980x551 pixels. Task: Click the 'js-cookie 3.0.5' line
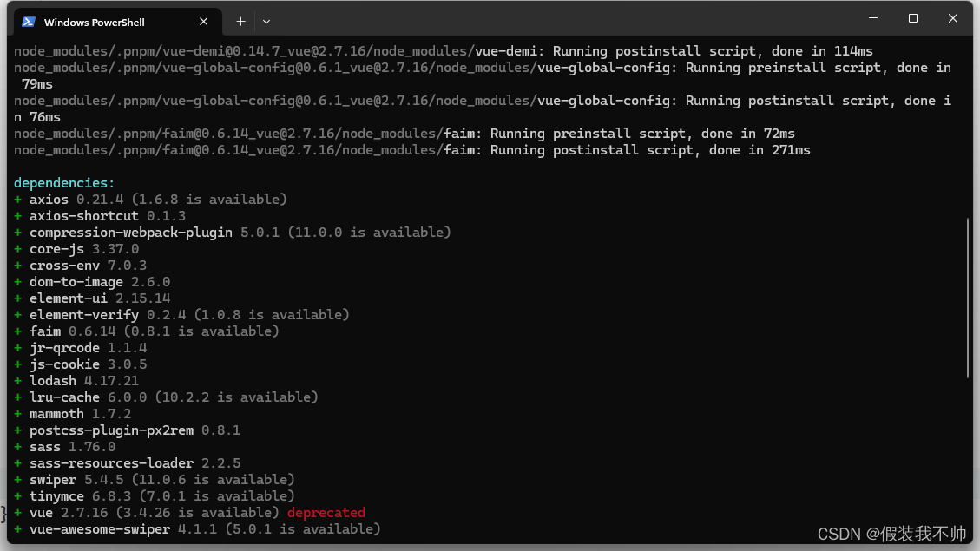click(80, 364)
